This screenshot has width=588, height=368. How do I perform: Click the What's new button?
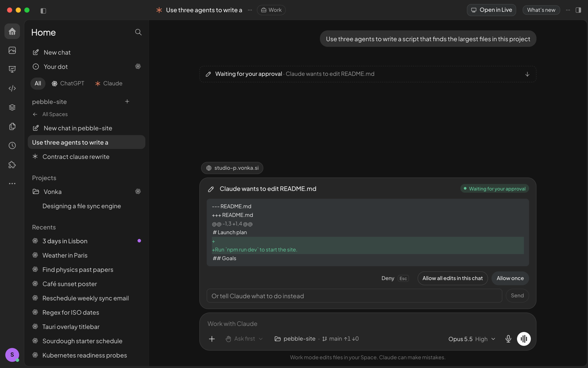coord(541,10)
